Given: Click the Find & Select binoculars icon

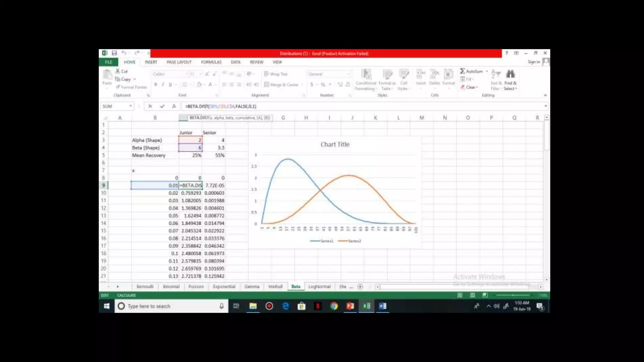Looking at the screenshot, I should click(510, 74).
